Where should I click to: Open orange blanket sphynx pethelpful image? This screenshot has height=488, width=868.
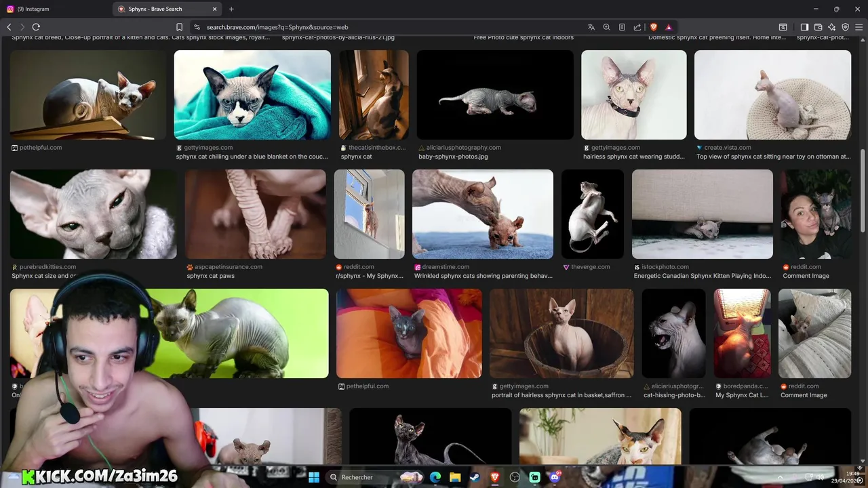pos(410,333)
